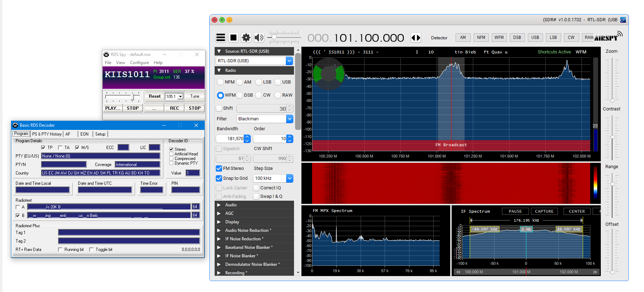This screenshot has width=644, height=292.
Task: Open the Blackman filter dropdown
Action: (289, 119)
